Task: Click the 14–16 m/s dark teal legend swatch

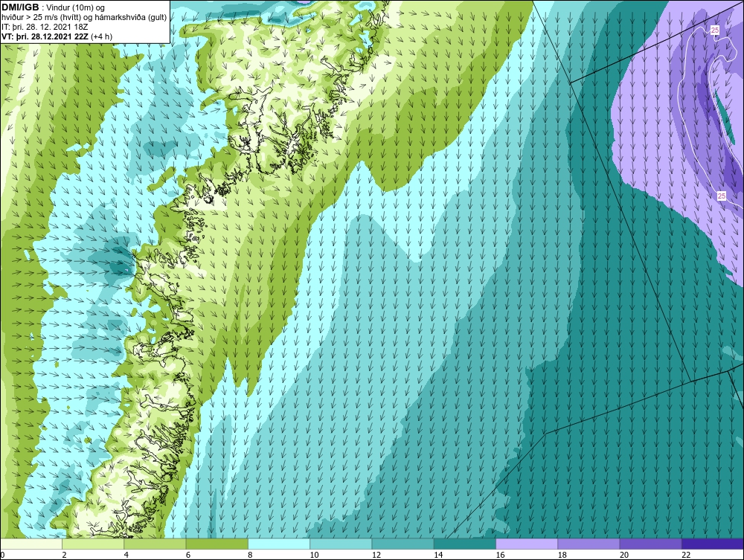Action: (465, 544)
